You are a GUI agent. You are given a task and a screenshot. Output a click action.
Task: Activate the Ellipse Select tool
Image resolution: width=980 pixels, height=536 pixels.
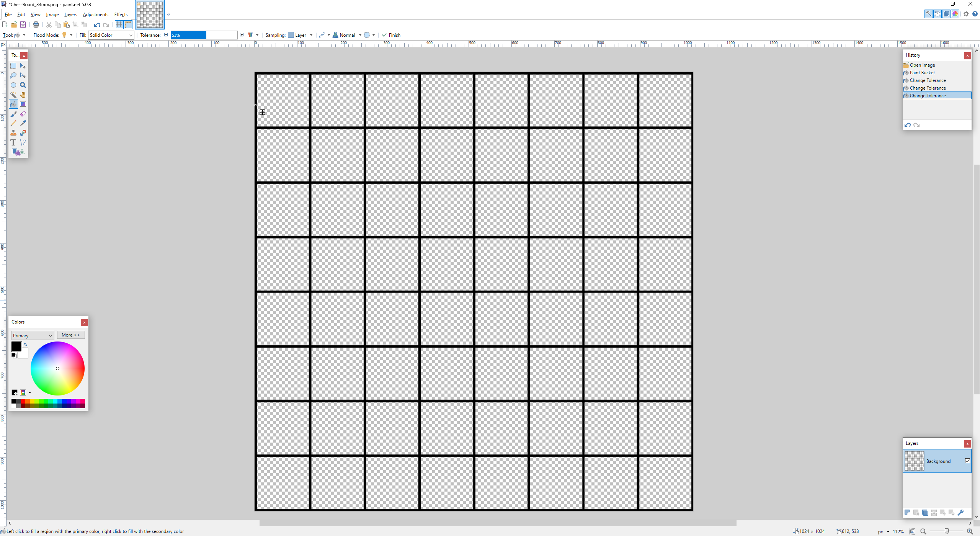tap(13, 85)
